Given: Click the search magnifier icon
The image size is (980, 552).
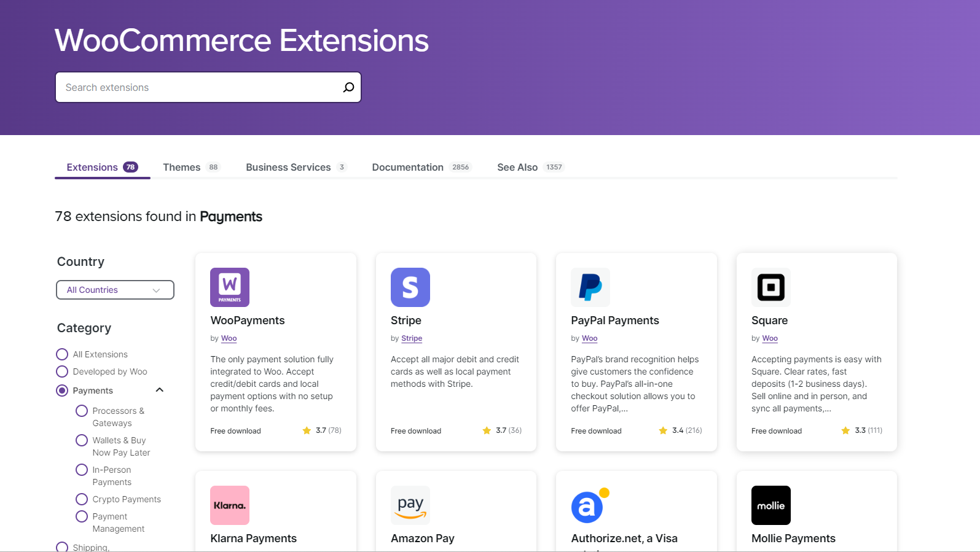Looking at the screenshot, I should point(348,87).
